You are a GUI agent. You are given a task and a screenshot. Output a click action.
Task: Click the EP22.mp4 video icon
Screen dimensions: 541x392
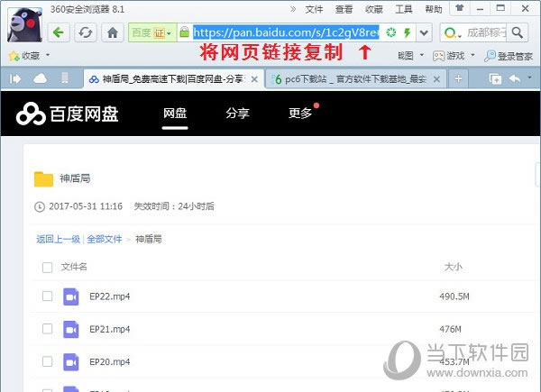(71, 296)
